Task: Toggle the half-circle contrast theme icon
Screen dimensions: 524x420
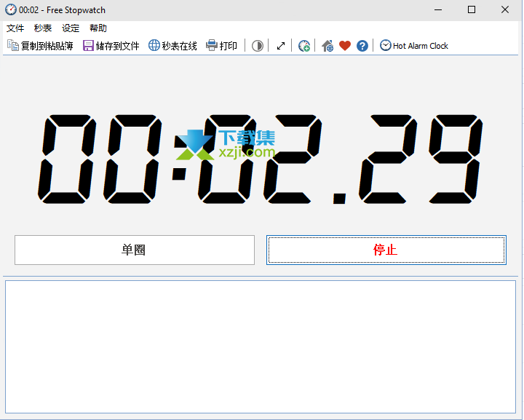Action: (258, 46)
